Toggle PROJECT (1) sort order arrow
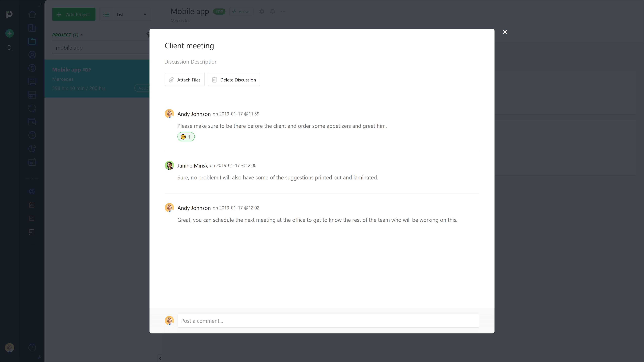644x362 pixels. click(x=82, y=35)
